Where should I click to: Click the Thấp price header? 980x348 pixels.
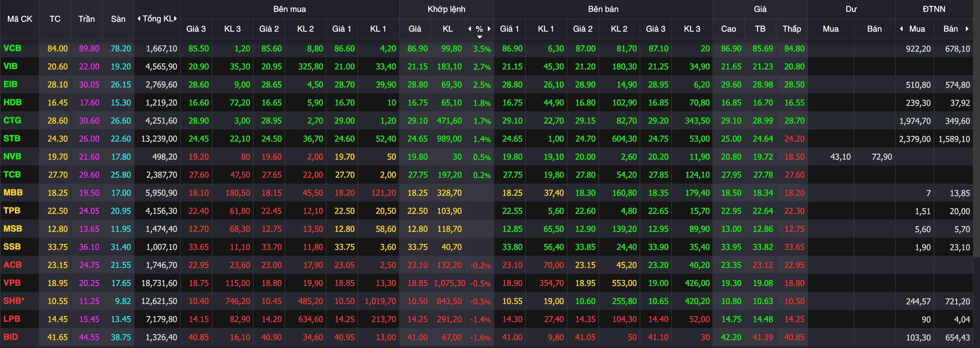click(x=792, y=29)
